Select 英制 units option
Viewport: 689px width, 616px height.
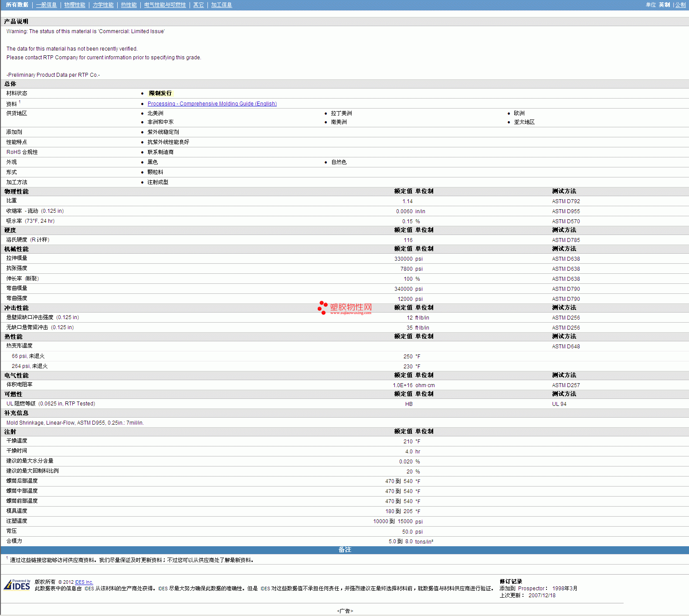tap(664, 5)
